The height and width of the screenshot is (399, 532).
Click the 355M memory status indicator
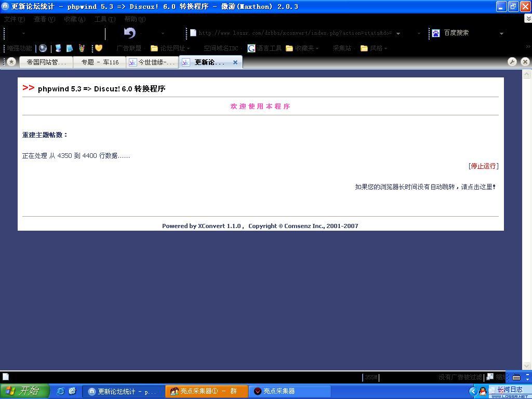(x=371, y=377)
